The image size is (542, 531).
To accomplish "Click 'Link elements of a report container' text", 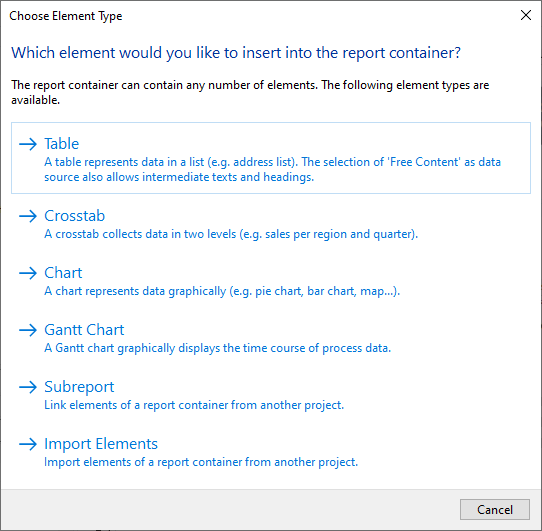I will point(194,405).
